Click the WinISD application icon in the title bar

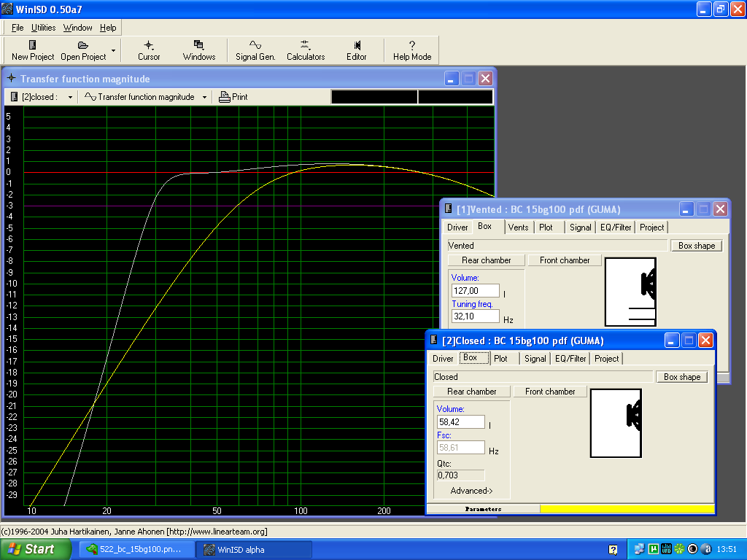point(7,9)
